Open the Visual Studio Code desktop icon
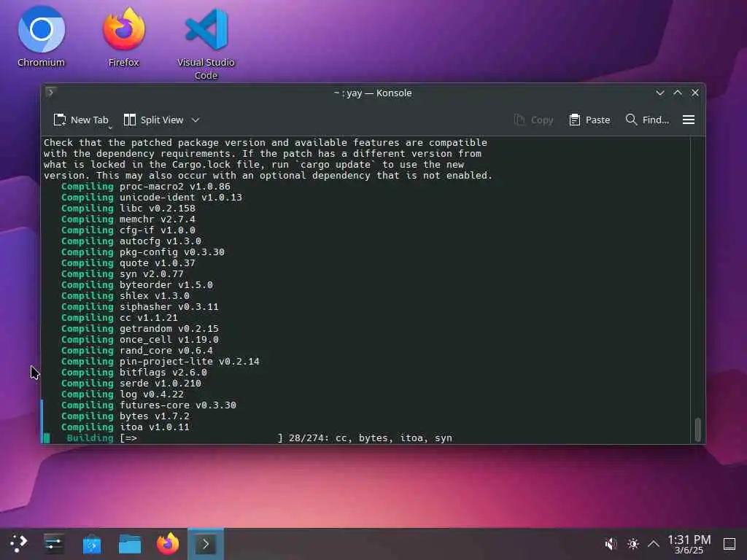Screen dimensions: 747x560 (x=206, y=43)
